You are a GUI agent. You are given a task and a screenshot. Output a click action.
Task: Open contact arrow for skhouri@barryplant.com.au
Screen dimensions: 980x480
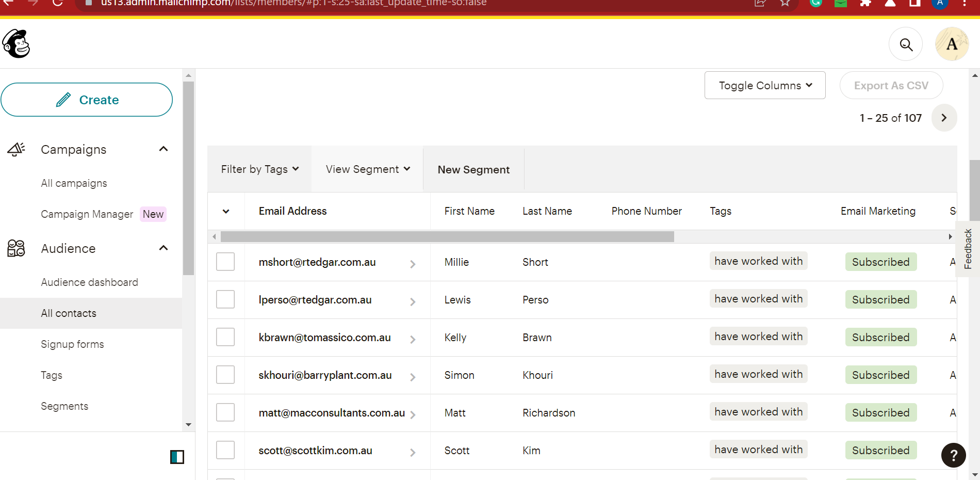413,377
